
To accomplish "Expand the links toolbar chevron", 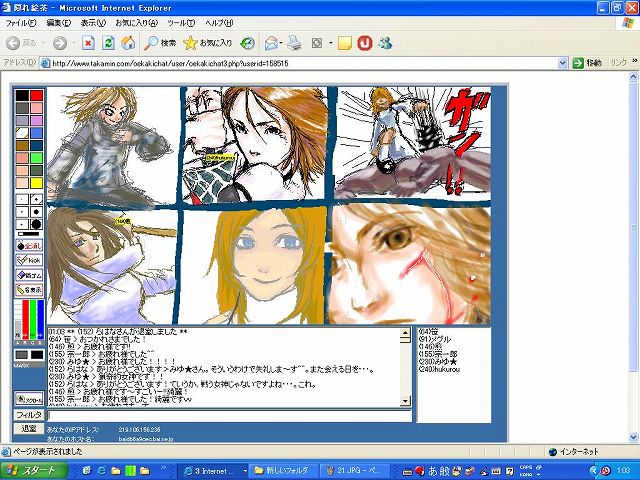I will click(634, 61).
